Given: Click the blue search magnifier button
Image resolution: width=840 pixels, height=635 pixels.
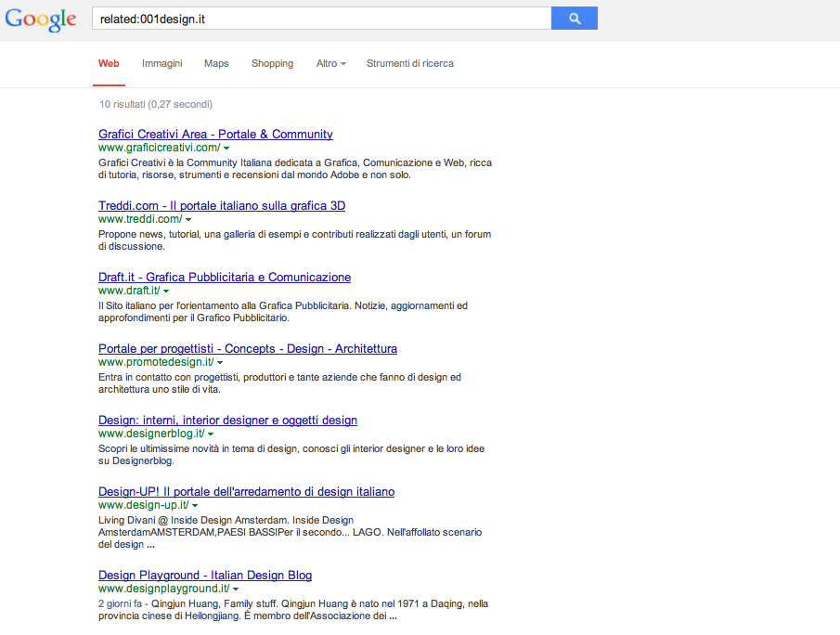Looking at the screenshot, I should click(x=575, y=19).
